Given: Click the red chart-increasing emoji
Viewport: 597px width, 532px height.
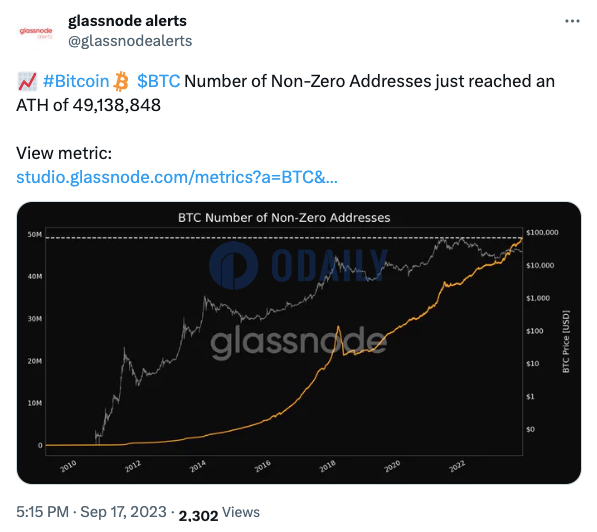Looking at the screenshot, I should [27, 81].
